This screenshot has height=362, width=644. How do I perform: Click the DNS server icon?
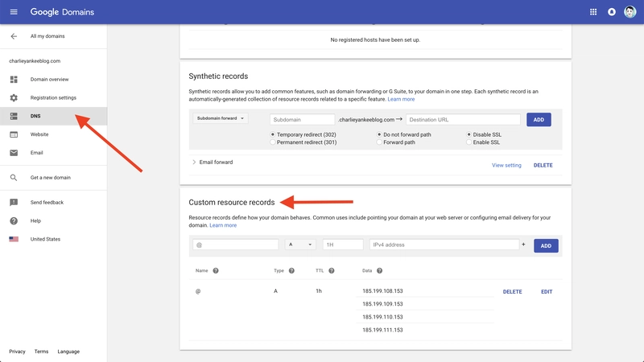pos(14,116)
